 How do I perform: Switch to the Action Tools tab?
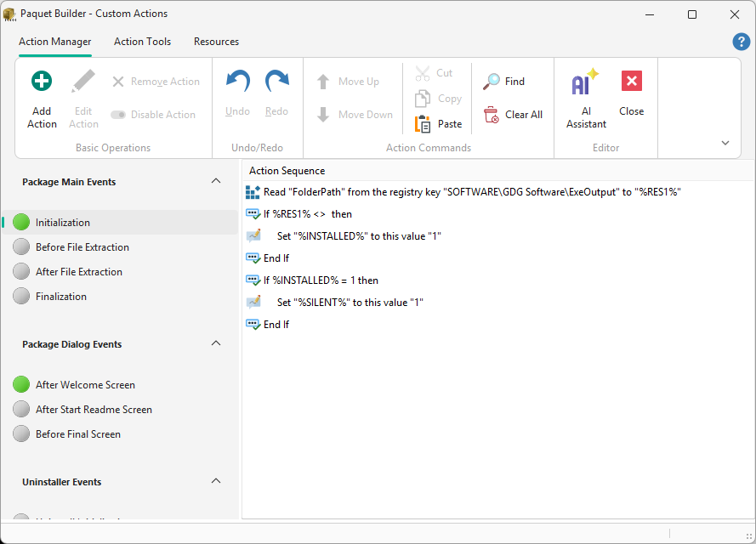142,41
